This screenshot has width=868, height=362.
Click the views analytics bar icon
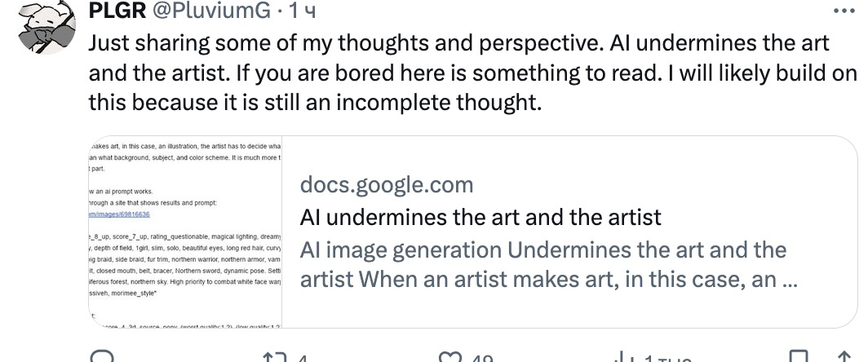coord(624,357)
